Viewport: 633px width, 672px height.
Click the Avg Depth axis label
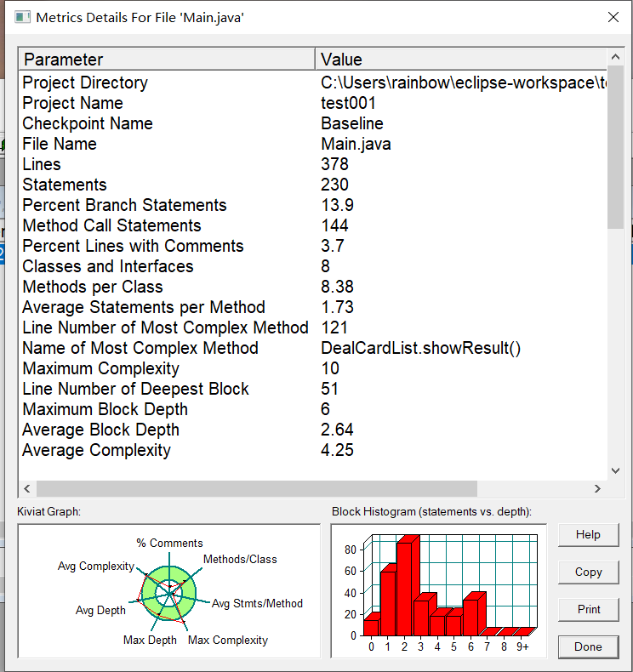[x=100, y=610]
